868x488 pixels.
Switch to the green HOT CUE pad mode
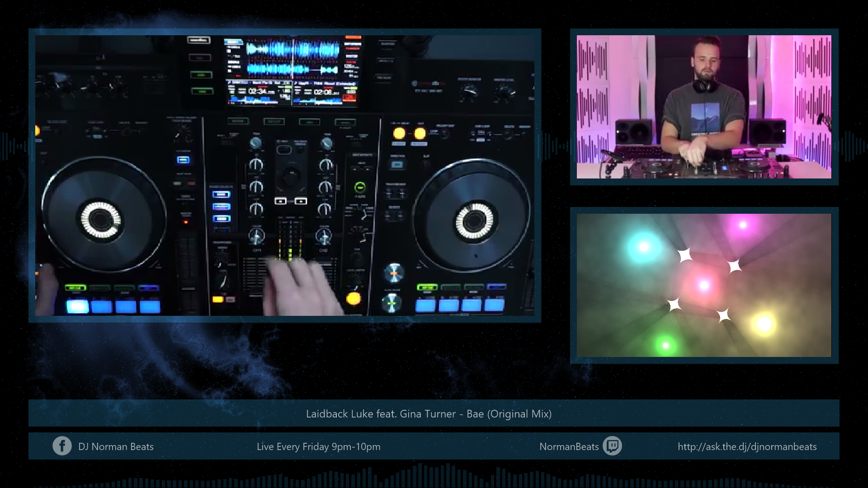click(75, 287)
